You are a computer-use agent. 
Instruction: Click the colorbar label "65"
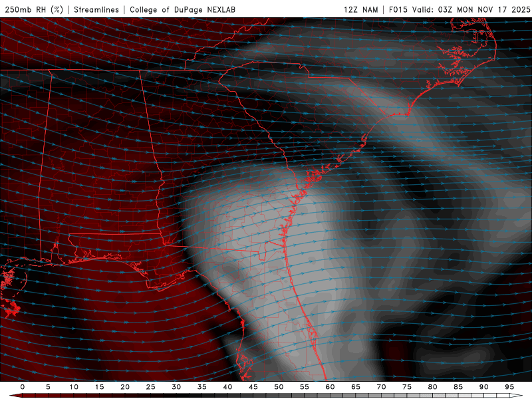point(356,387)
